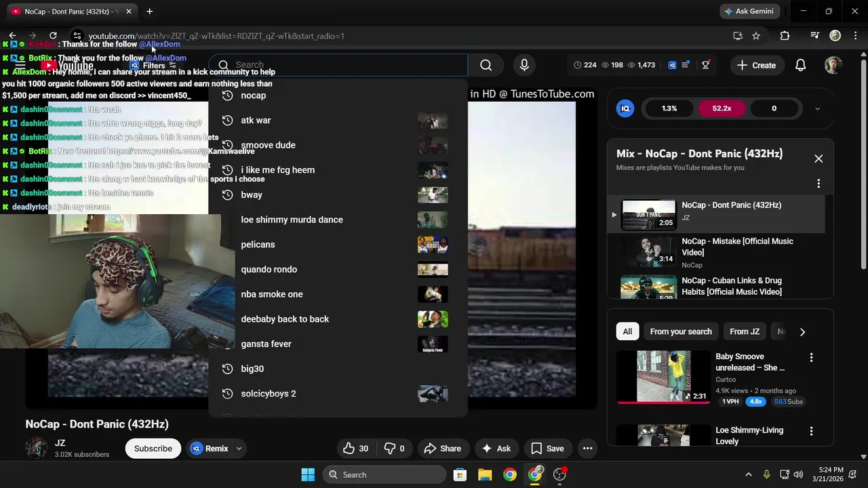Screen dimensions: 868x488
Task: Click the YouTube search input field
Action: pyautogui.click(x=338, y=65)
